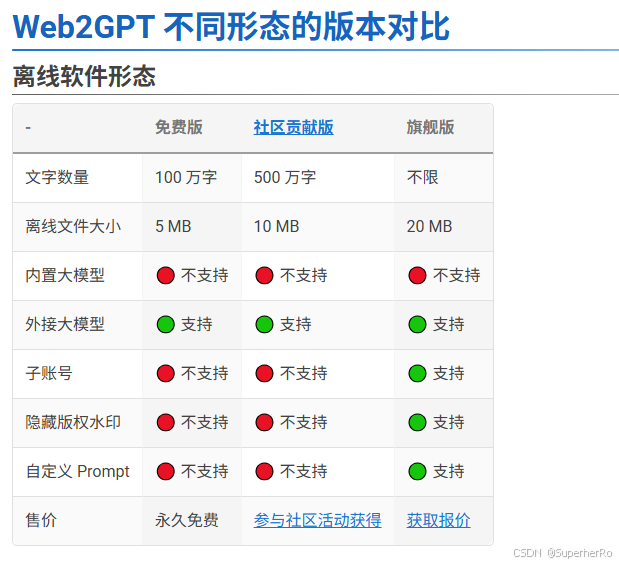Click the 文字数量 row label
Screen dimensions: 619x564
tap(57, 177)
